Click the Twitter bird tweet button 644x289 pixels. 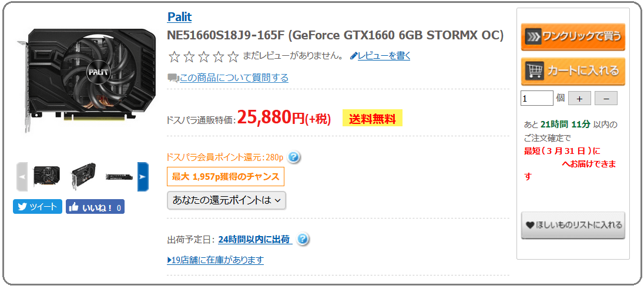38,207
